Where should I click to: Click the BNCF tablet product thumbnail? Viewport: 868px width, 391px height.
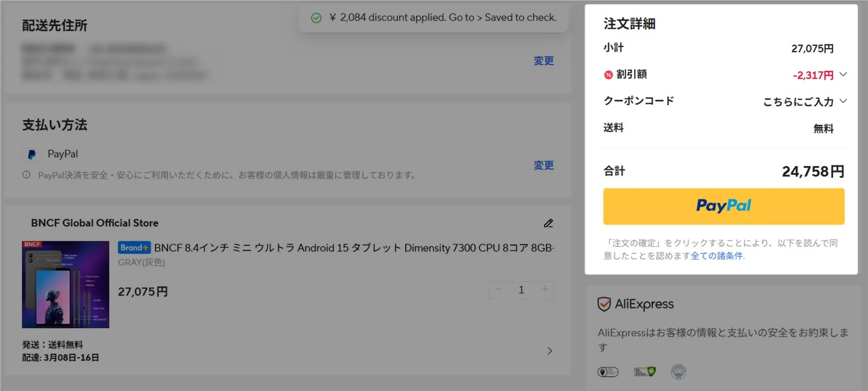(x=66, y=284)
